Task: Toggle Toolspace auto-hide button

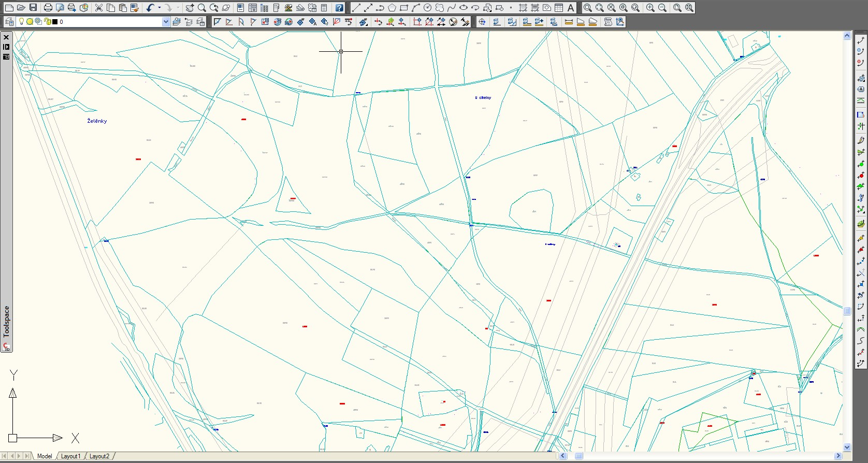Action: (6, 47)
